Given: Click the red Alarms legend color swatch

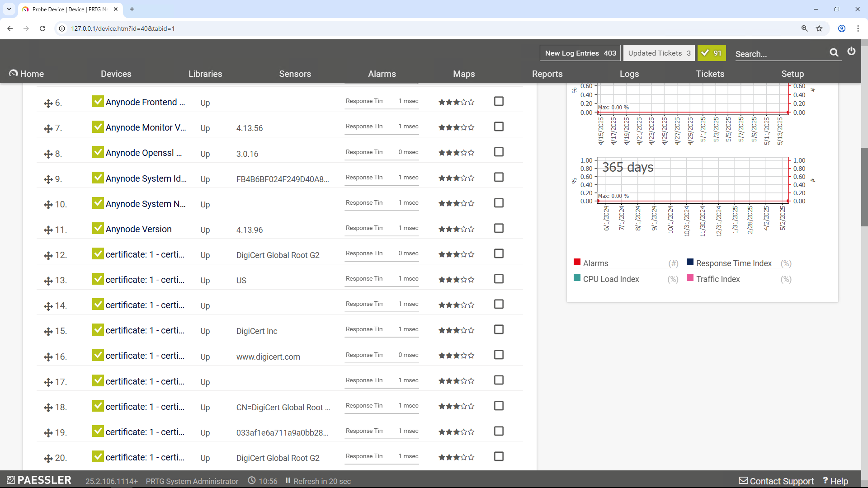Looking at the screenshot, I should click(577, 262).
